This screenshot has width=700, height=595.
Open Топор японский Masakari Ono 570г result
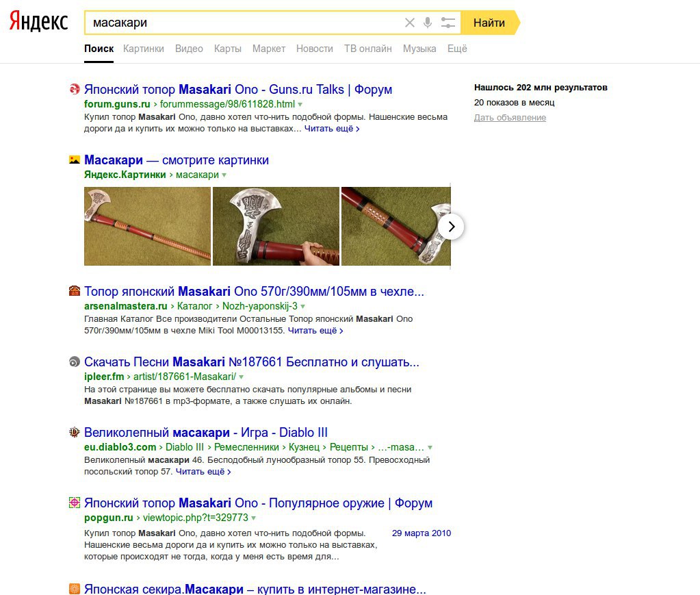tap(254, 291)
